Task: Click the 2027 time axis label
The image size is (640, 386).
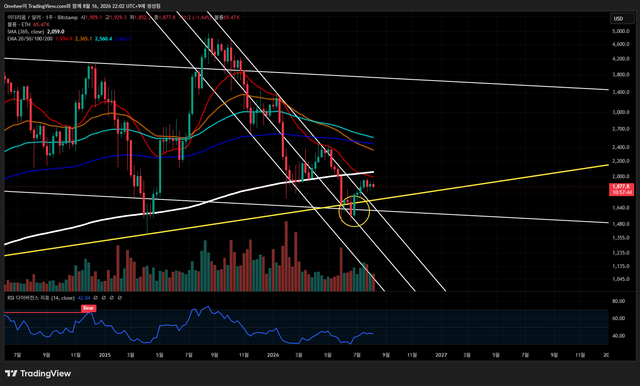Action: 441,355
